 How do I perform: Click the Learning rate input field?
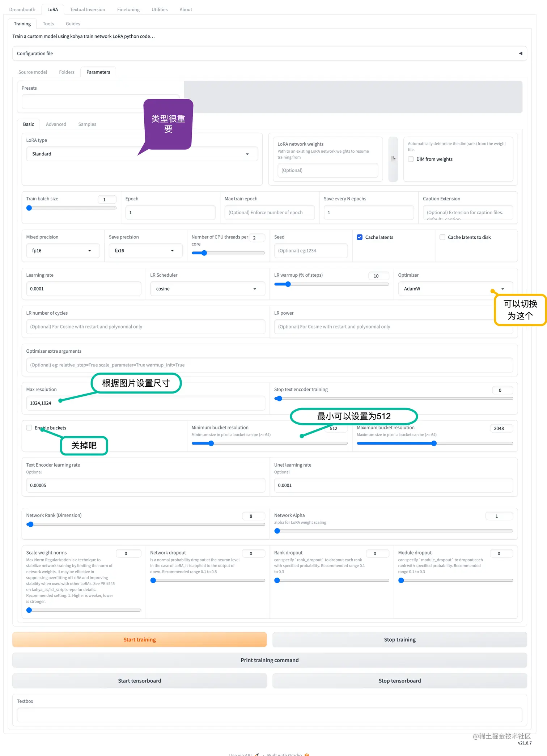click(83, 289)
